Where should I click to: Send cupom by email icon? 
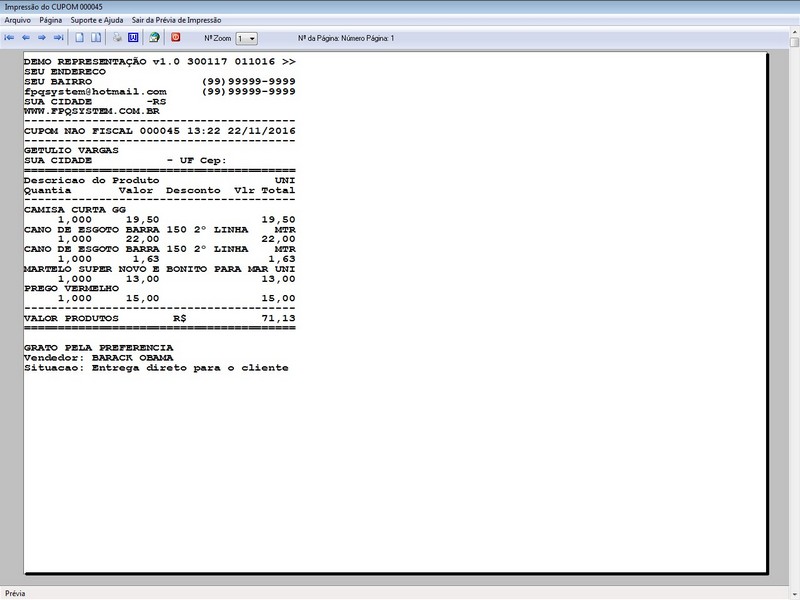click(154, 38)
